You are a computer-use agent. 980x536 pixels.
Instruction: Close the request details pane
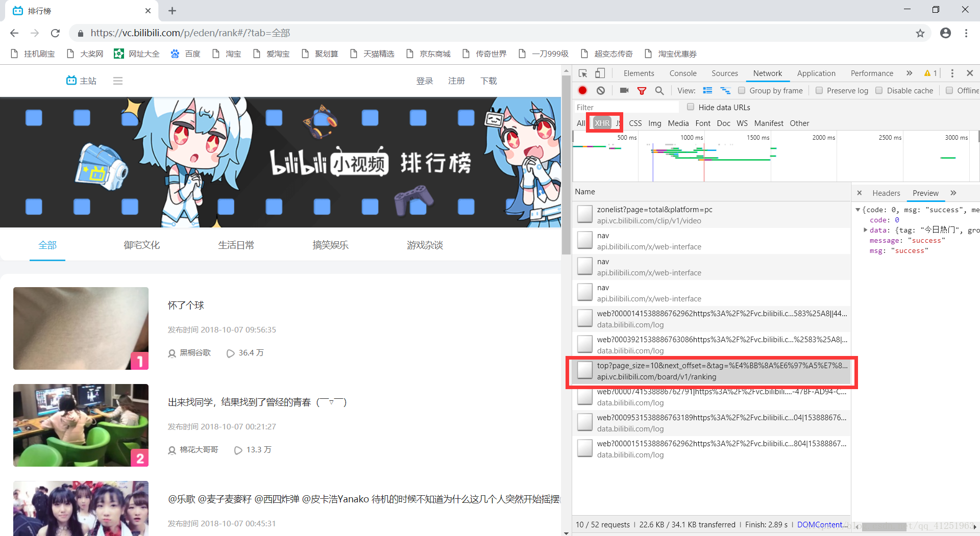[x=860, y=193]
